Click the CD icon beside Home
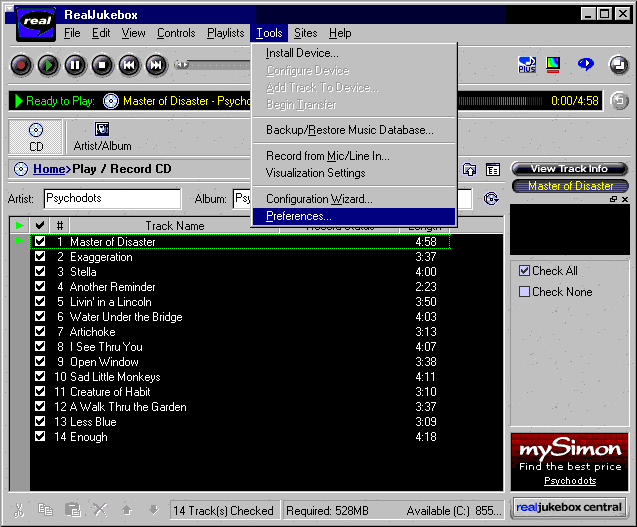Viewport: 637px width, 527px height. coord(21,169)
